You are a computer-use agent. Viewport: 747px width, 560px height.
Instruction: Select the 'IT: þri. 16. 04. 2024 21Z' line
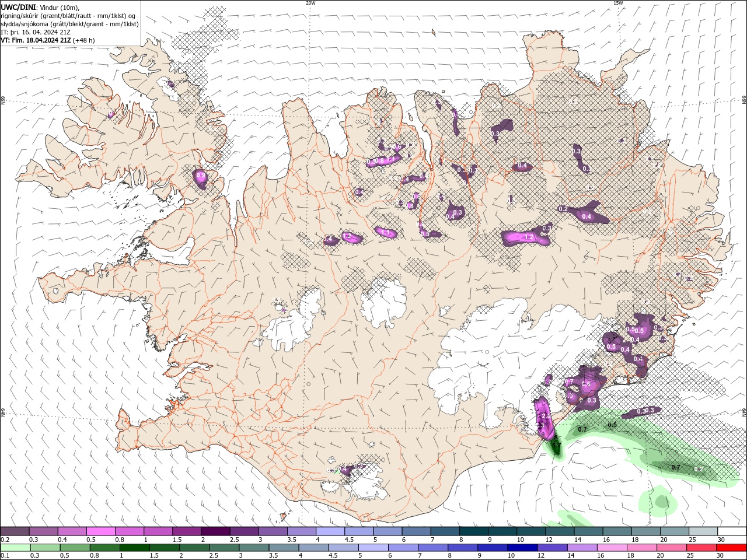click(x=36, y=32)
